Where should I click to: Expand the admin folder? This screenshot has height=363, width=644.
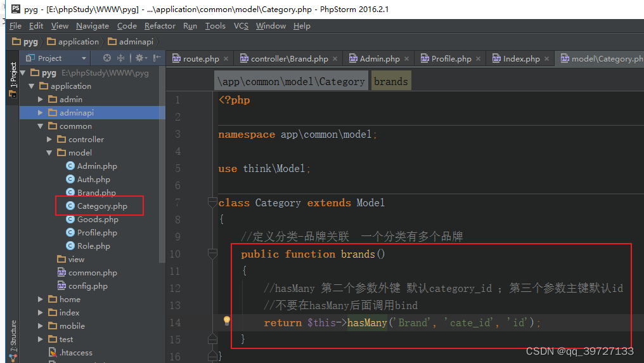[41, 100]
